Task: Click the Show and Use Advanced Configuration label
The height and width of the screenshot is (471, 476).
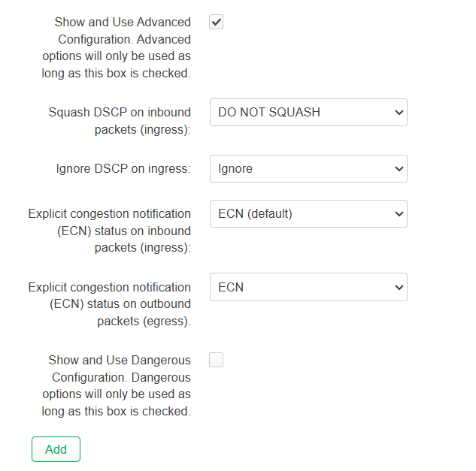Action: point(117,48)
